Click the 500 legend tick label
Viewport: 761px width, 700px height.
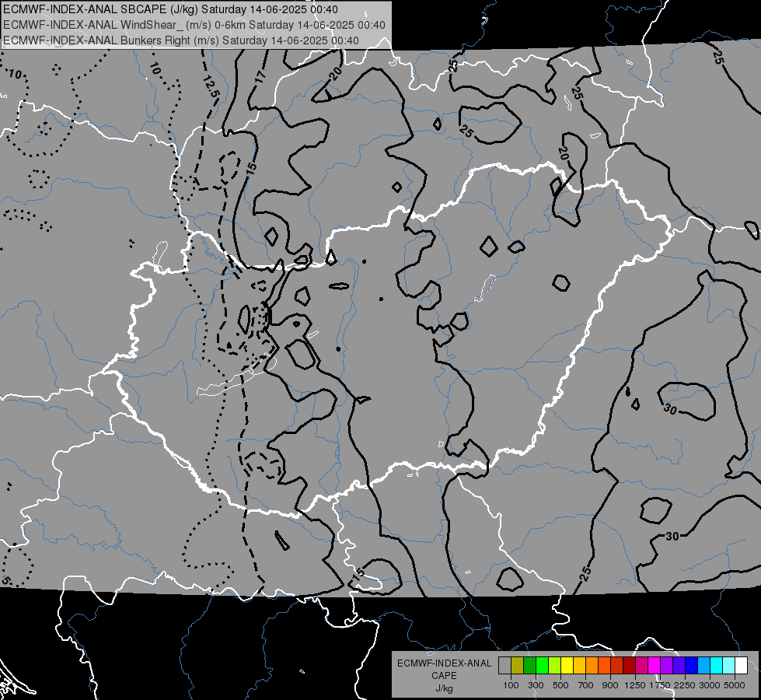point(560,685)
